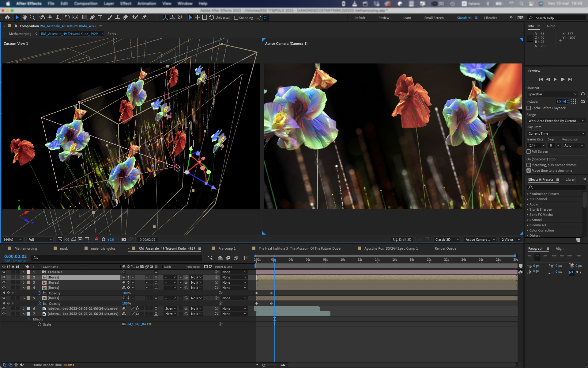Screen dimensions: 588x368
Task: Reset exposure icon in viewer footer
Action: pyautogui.click(x=104, y=240)
